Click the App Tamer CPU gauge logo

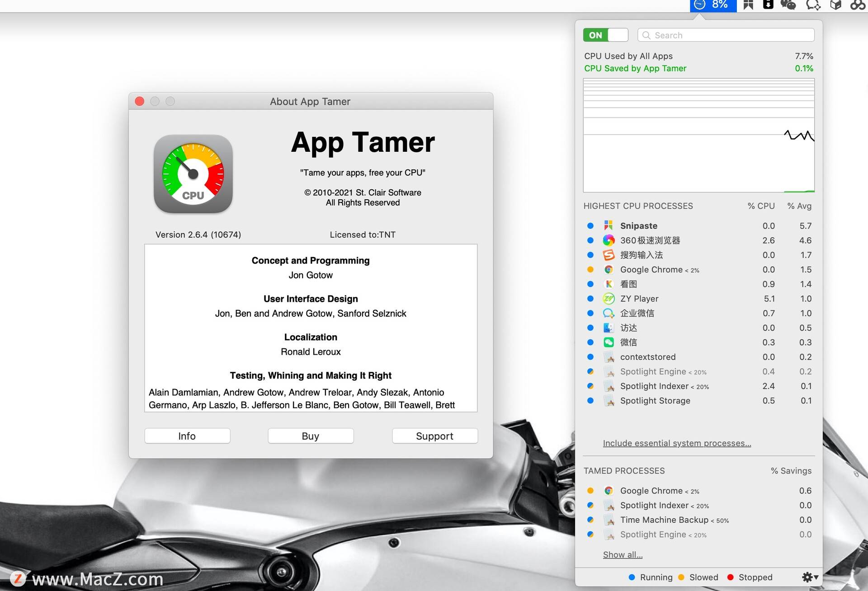coord(193,174)
